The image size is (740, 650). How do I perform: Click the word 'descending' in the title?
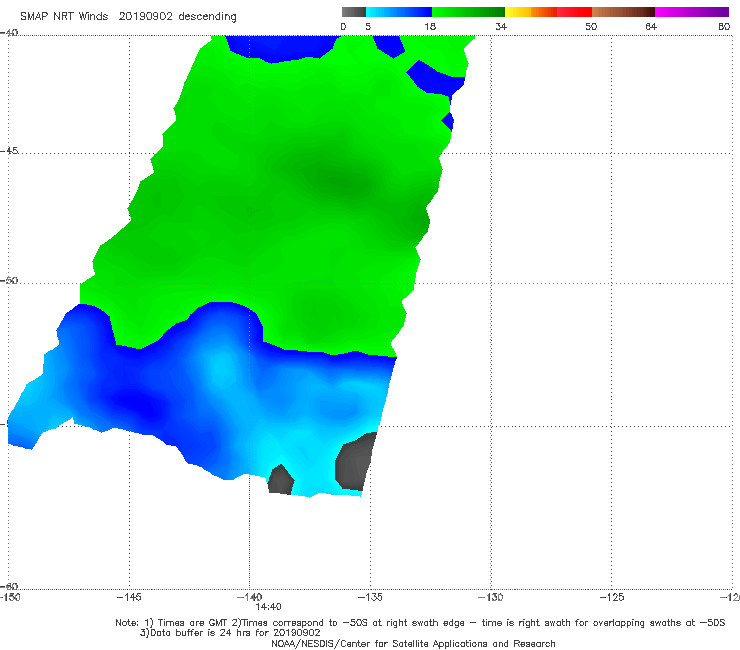(x=208, y=17)
